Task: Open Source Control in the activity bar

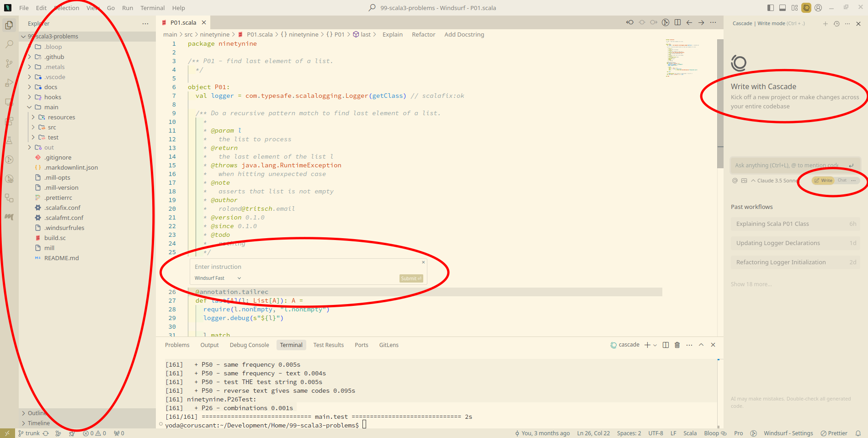Action: coord(9,64)
